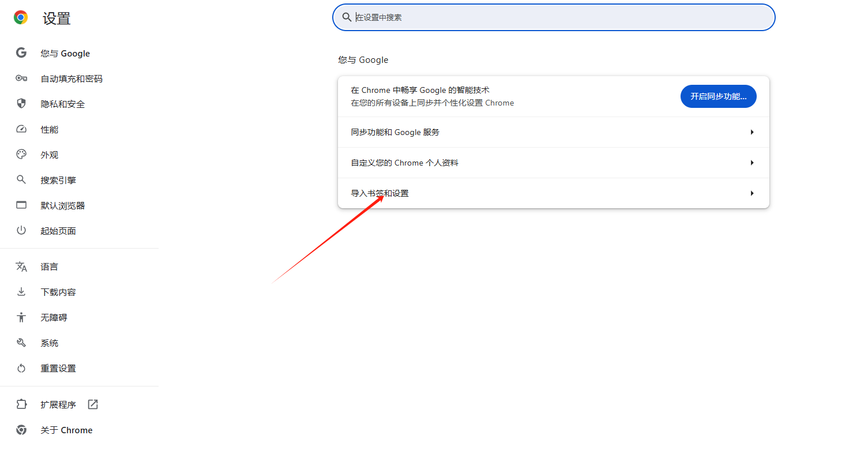Viewport: 868px width, 469px height.
Task: Click the Chrome icon for 关于 Chrome
Action: 21,430
